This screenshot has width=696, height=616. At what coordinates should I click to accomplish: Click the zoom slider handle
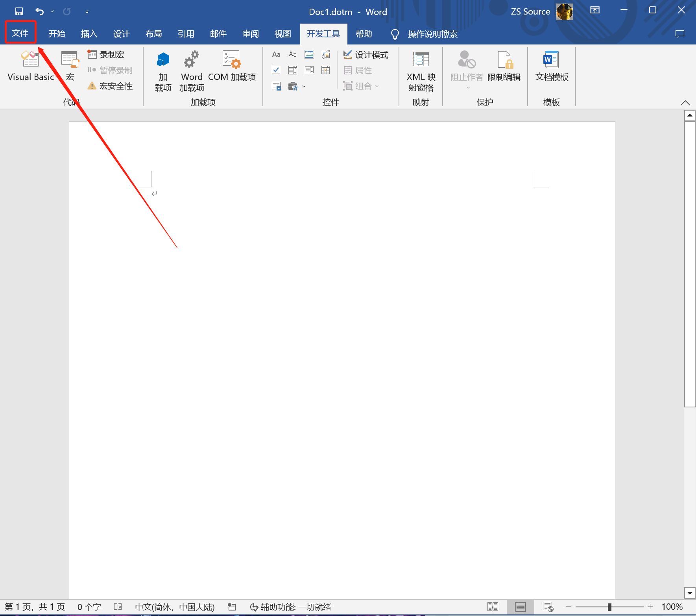coord(609,607)
